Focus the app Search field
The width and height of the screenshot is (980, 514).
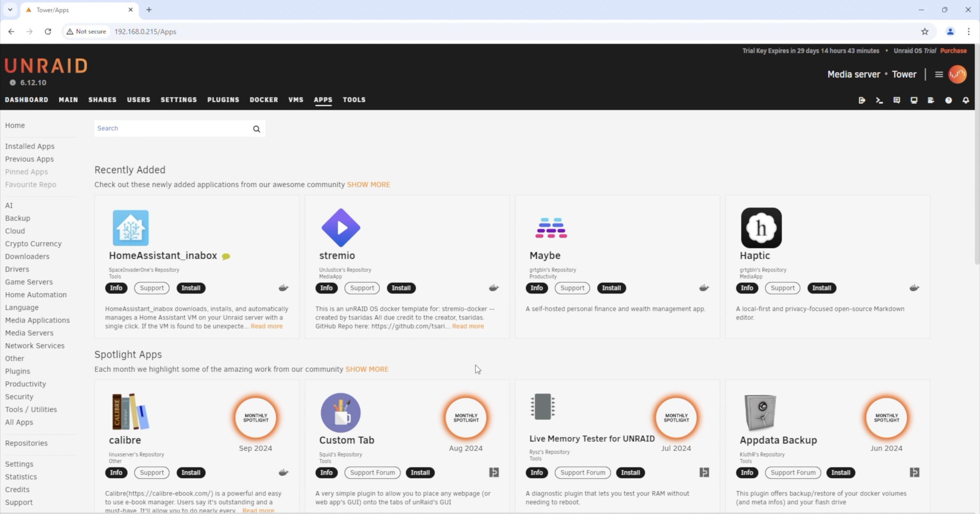coord(172,128)
